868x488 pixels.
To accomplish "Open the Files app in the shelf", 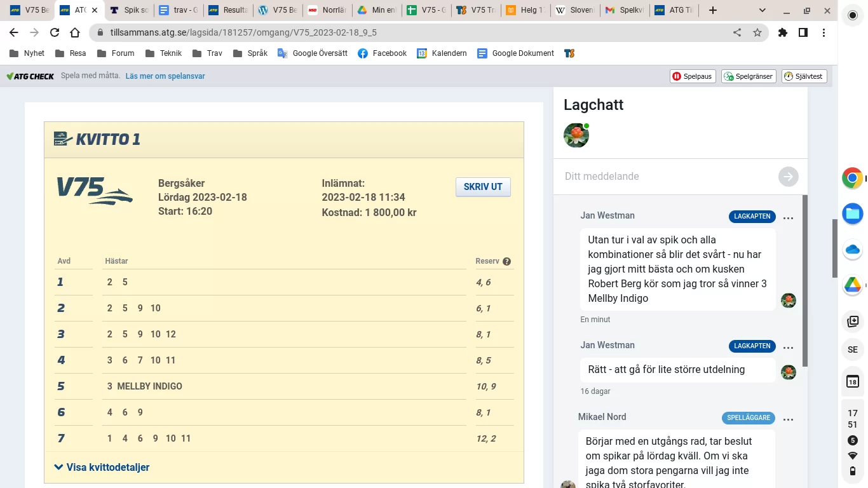I will [852, 213].
